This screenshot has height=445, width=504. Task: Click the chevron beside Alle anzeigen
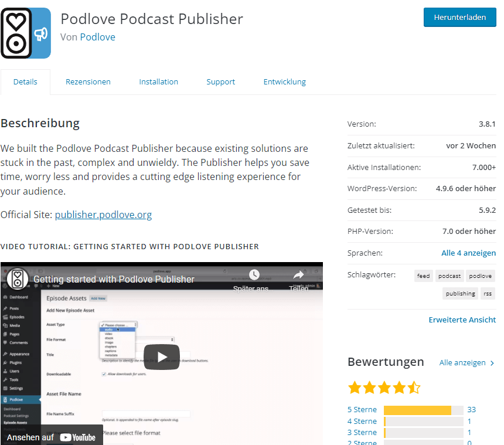point(492,364)
